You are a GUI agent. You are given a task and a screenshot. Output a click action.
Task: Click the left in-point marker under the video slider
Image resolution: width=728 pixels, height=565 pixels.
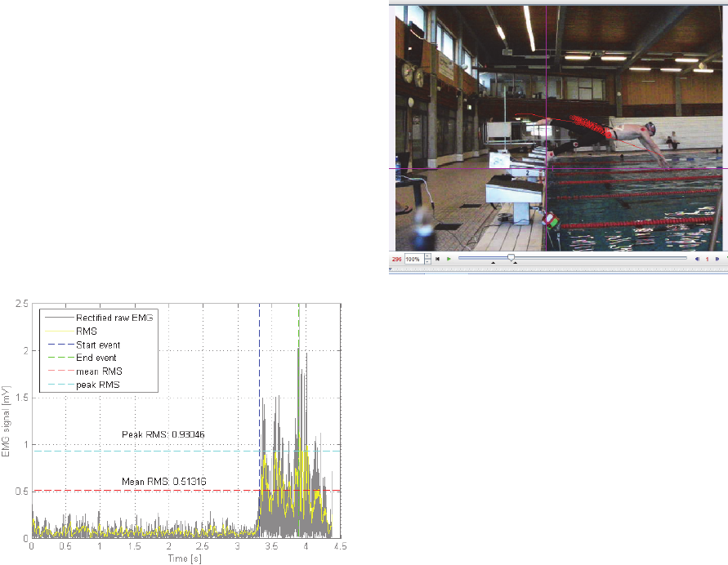(492, 264)
